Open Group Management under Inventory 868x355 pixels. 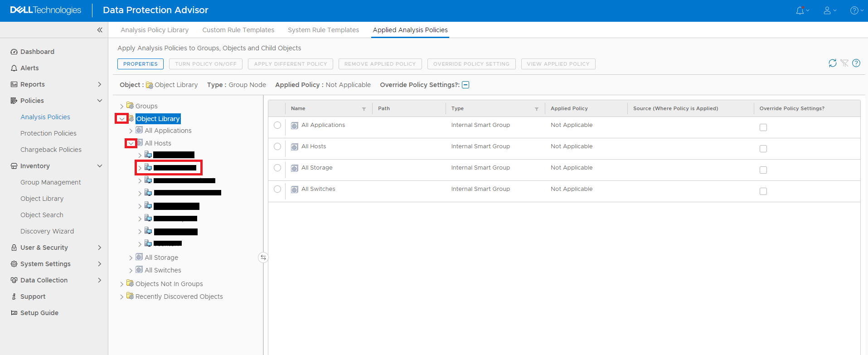pyautogui.click(x=51, y=182)
